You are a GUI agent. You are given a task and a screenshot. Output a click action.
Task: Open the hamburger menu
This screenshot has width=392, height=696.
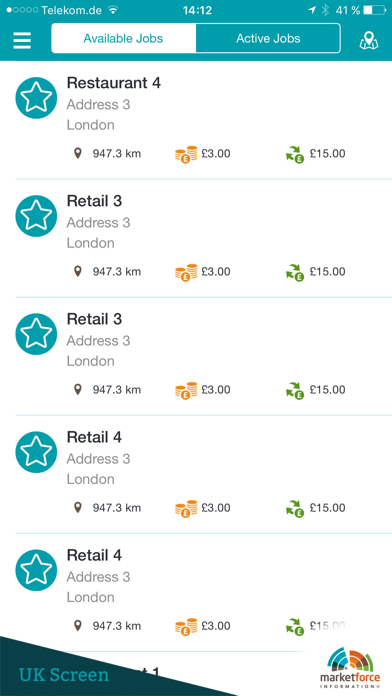(x=22, y=40)
